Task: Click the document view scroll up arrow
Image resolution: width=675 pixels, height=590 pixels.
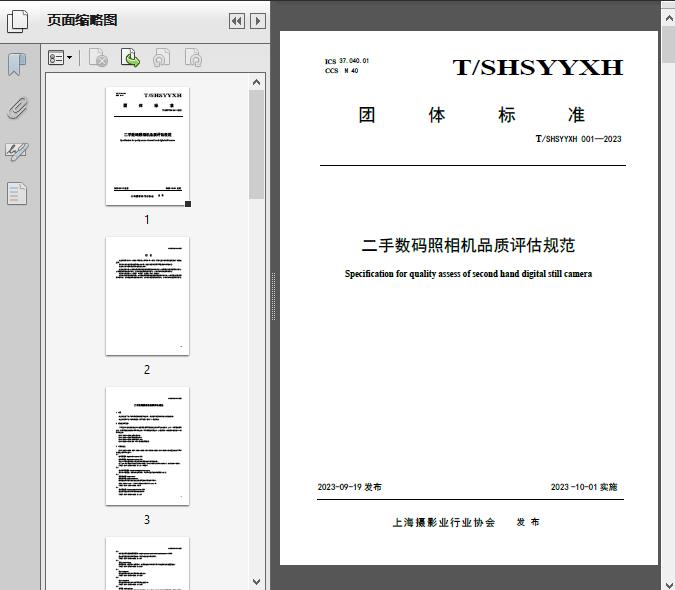Action: (669, 19)
